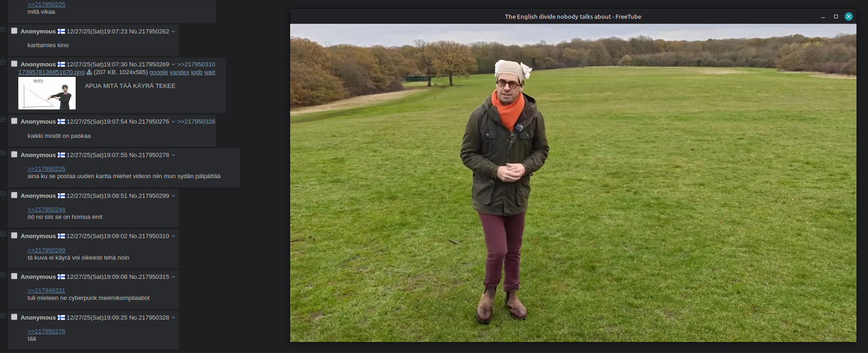Hide post No.217950278 with its minus button

(3, 153)
